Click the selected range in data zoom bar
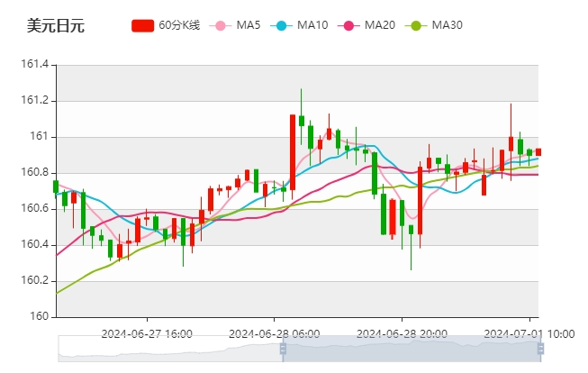 [x=412, y=349]
